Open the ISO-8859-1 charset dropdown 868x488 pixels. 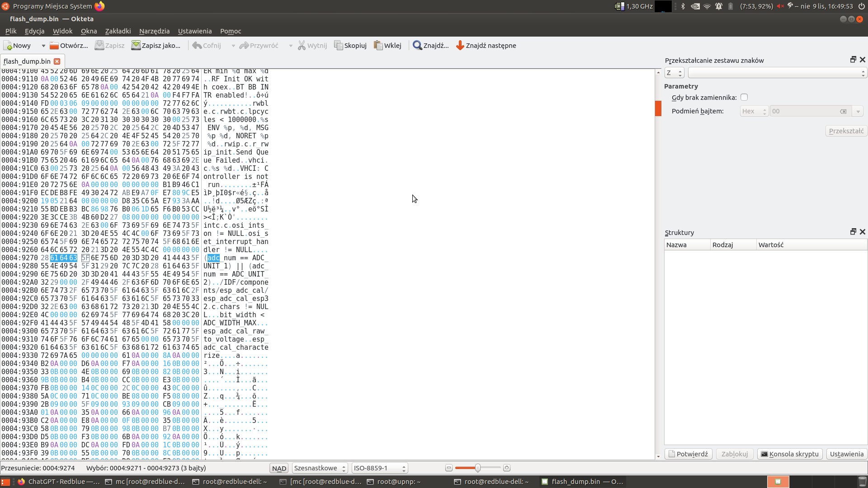coord(379,468)
